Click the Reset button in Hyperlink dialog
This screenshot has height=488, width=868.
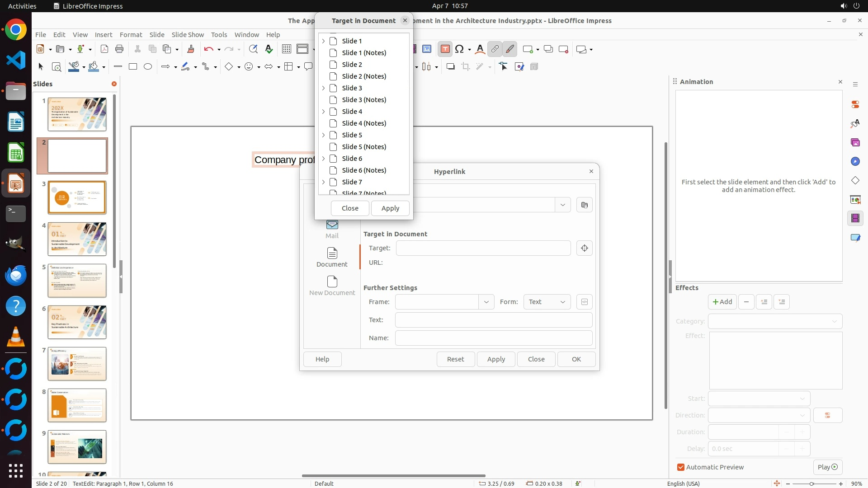click(x=455, y=359)
